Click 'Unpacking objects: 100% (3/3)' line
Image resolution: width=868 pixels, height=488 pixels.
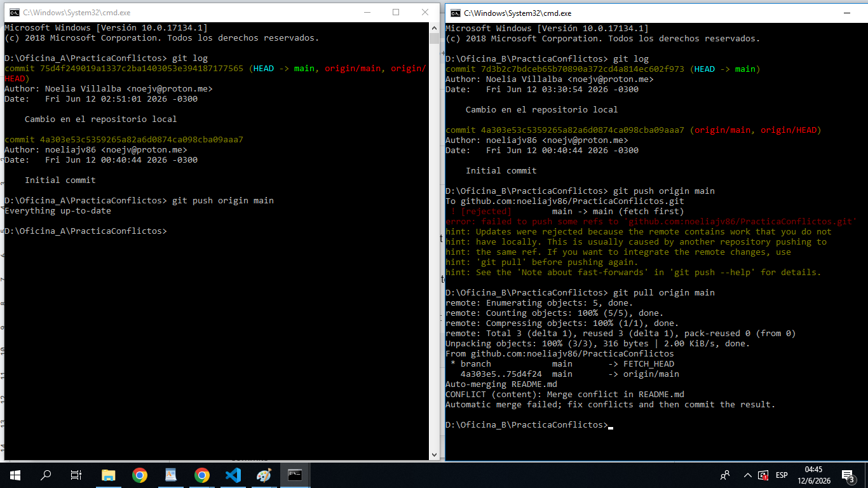pos(598,343)
